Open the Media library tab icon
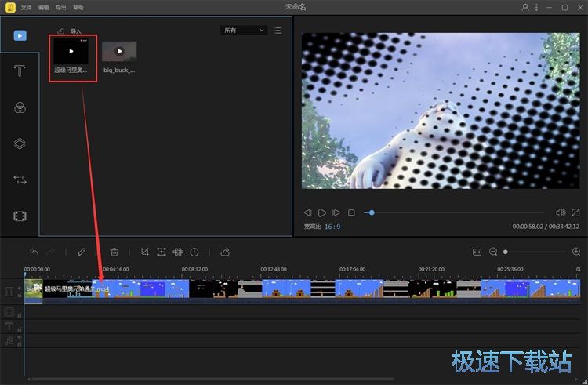The height and width of the screenshot is (385, 588). tap(20, 35)
